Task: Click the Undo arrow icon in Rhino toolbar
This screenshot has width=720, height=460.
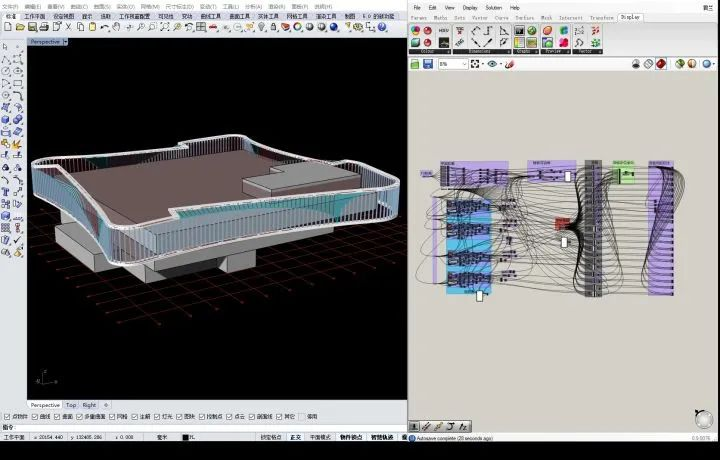Action: tap(104, 27)
